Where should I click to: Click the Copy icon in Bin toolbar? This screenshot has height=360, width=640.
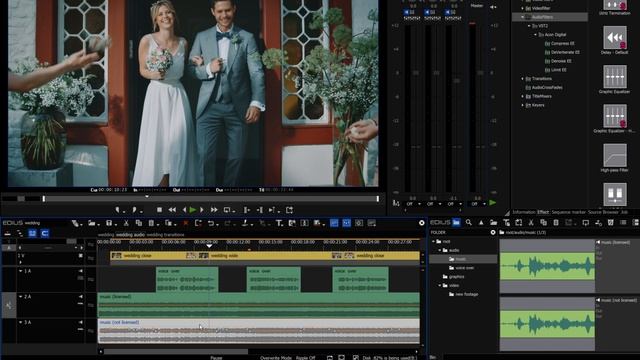click(543, 222)
